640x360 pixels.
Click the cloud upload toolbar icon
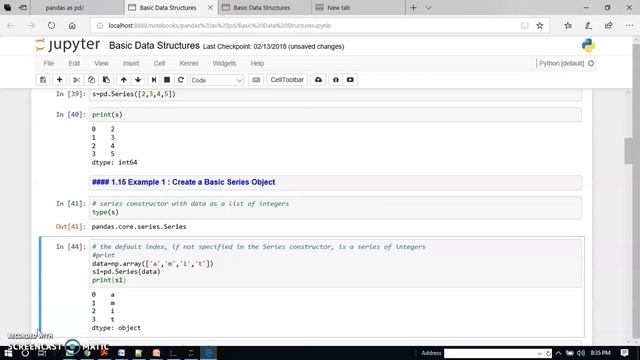click(x=318, y=80)
